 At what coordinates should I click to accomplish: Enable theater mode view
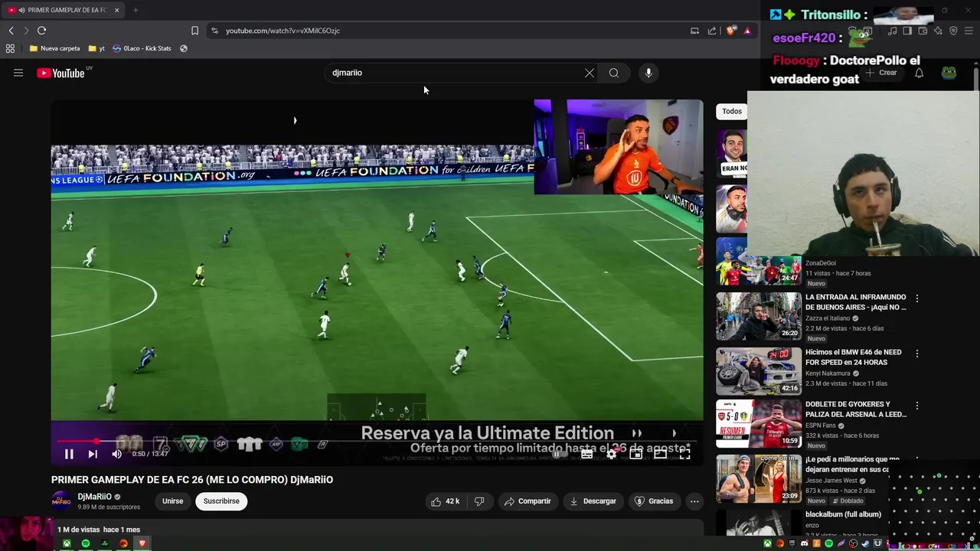click(x=660, y=454)
